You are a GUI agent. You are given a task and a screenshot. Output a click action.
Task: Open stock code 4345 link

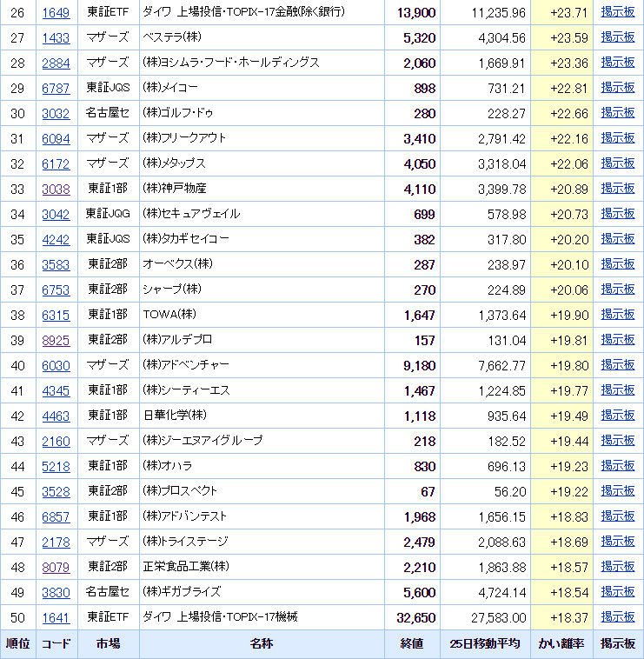pyautogui.click(x=56, y=391)
